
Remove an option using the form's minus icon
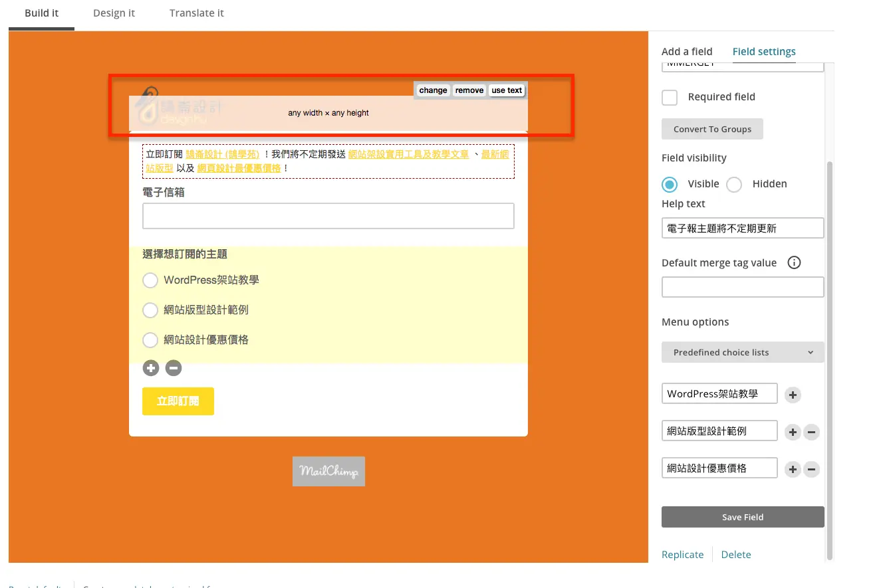tap(174, 368)
